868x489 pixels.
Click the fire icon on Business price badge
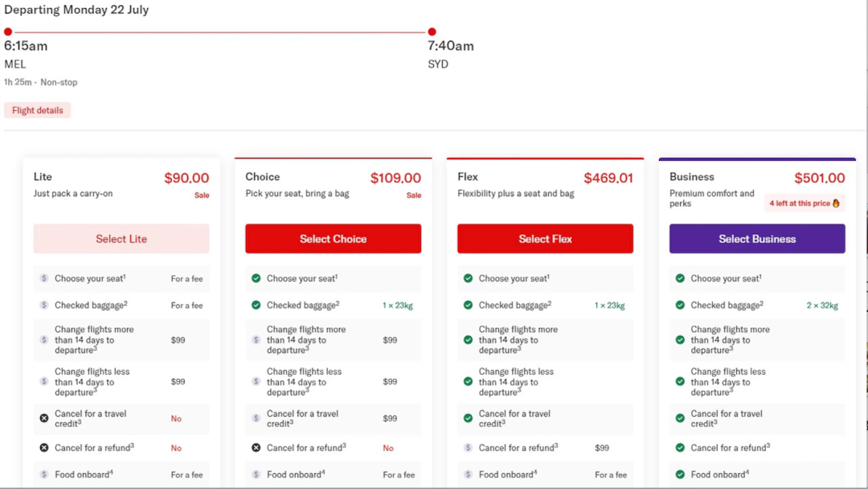click(836, 203)
